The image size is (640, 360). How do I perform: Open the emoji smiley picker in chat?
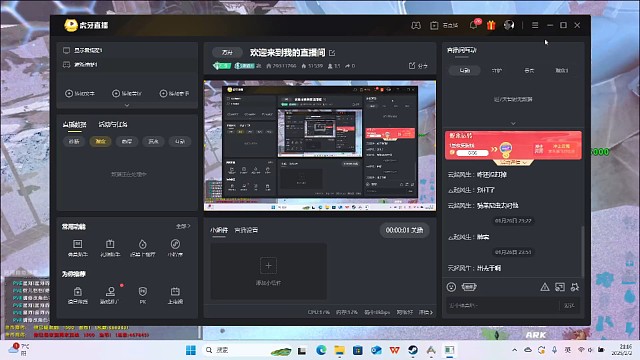pyautogui.click(x=451, y=287)
